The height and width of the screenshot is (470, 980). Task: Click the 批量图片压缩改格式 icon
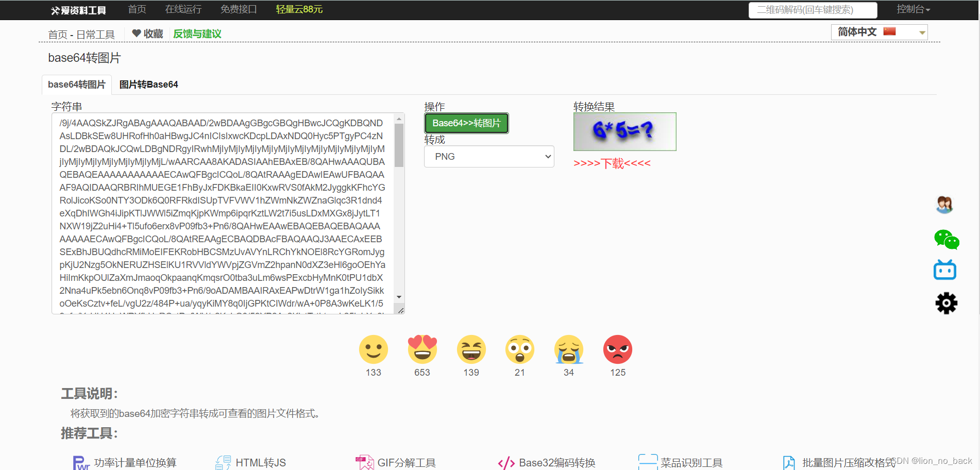coord(789,463)
